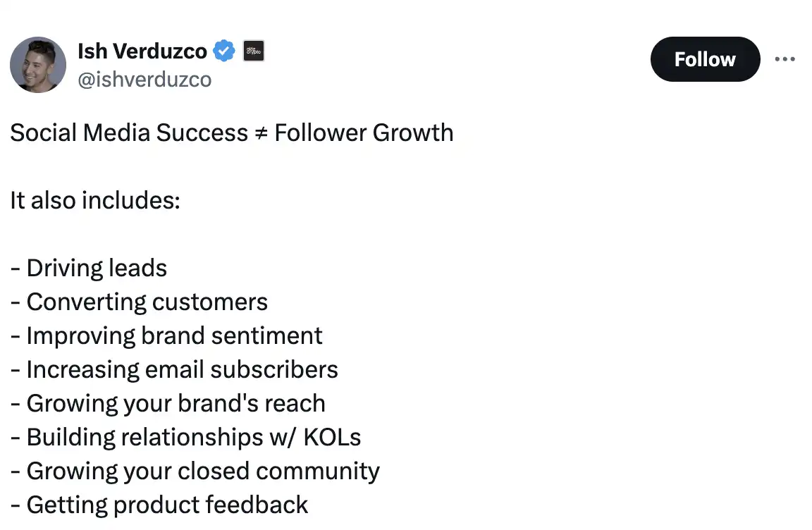This screenshot has height=530, width=812.
Task: Click the square affiliate badge beside the name
Action: [x=254, y=51]
